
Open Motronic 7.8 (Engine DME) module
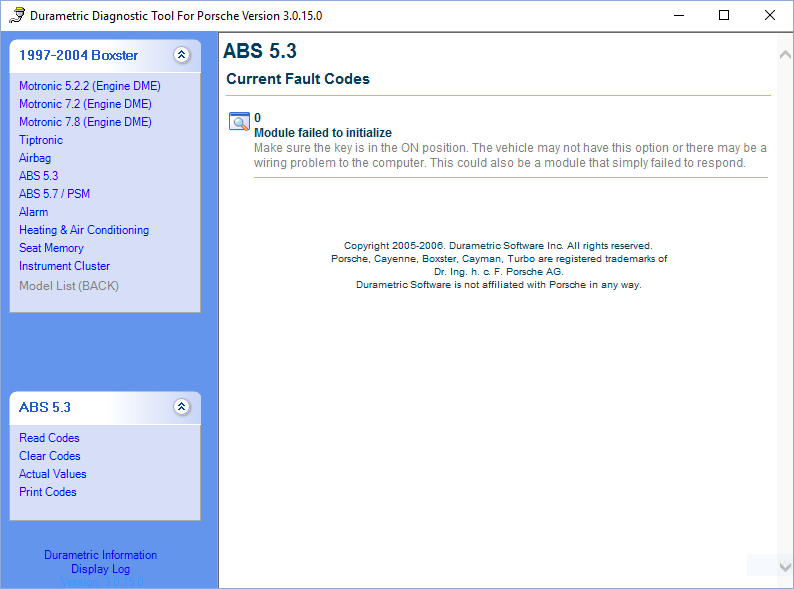pyautogui.click(x=85, y=122)
